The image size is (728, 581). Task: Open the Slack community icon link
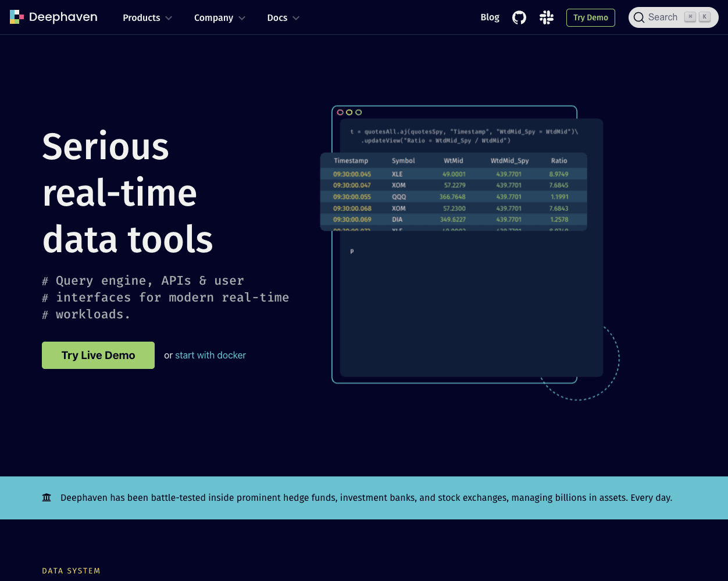pyautogui.click(x=547, y=17)
